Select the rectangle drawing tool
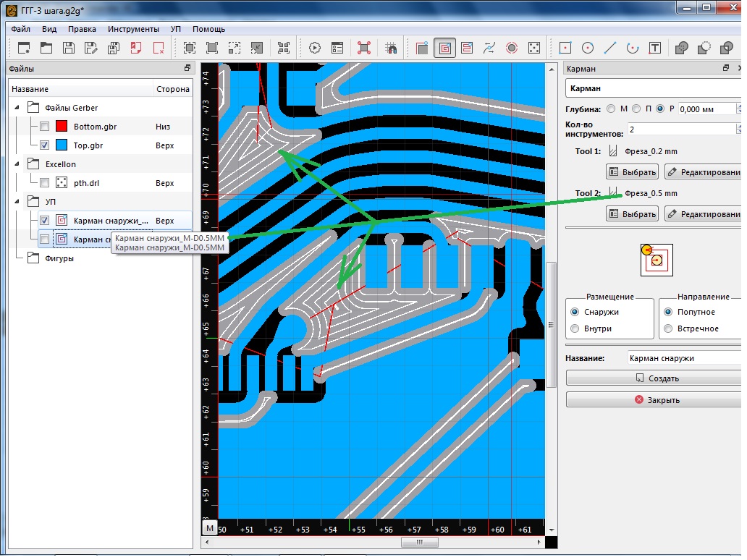 (565, 48)
